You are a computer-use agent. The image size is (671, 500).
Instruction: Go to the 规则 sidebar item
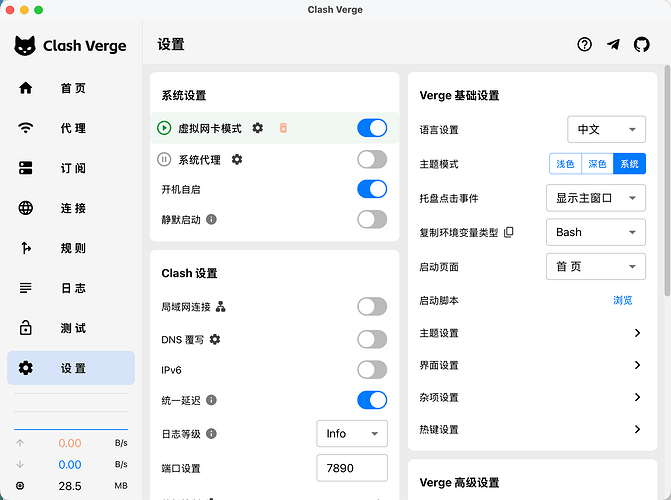click(71, 248)
